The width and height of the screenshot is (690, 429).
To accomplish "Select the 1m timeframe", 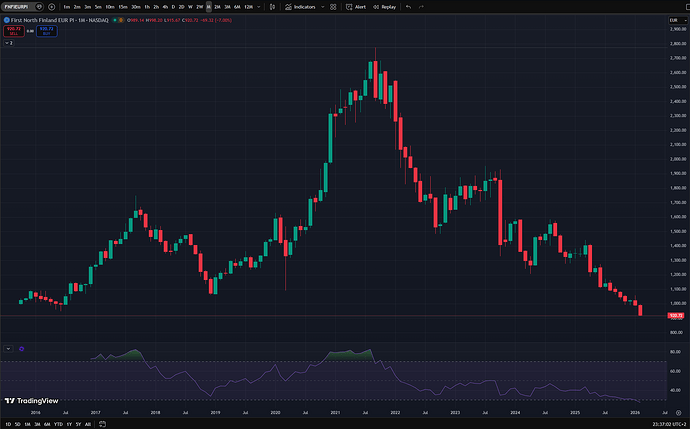I will [66, 7].
